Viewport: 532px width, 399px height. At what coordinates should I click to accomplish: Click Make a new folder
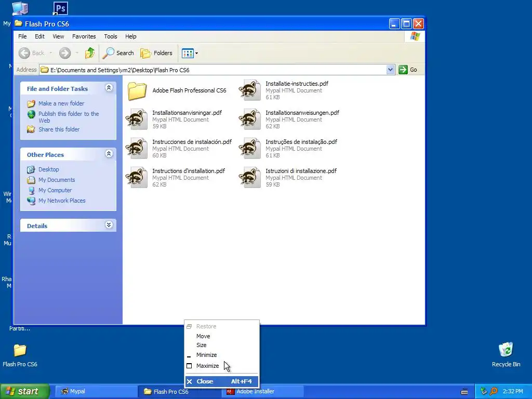(x=61, y=103)
